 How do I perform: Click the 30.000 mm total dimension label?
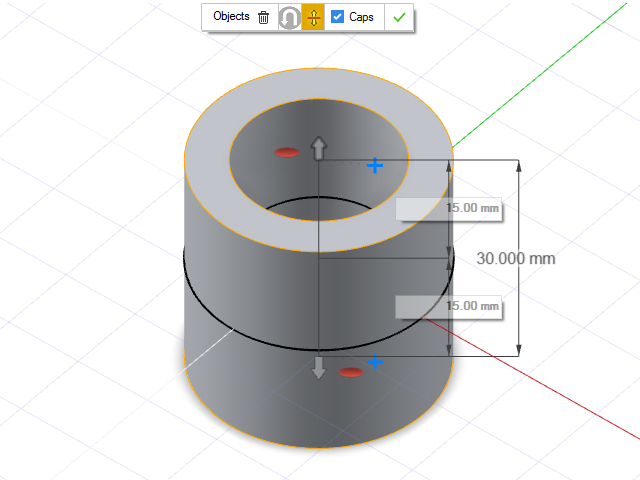tap(516, 258)
